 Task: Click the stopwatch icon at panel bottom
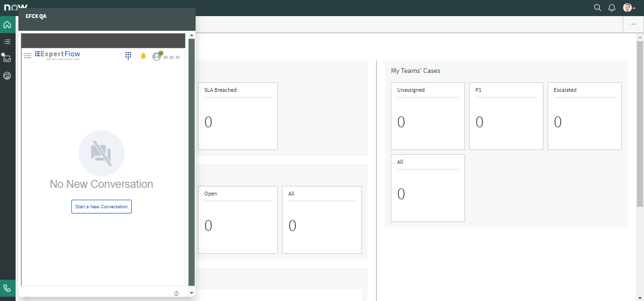(x=176, y=293)
